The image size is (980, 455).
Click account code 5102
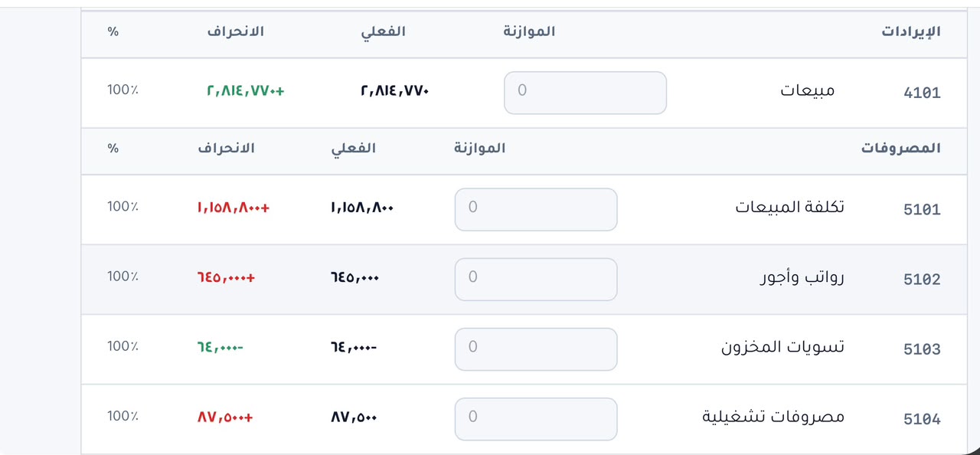922,280
